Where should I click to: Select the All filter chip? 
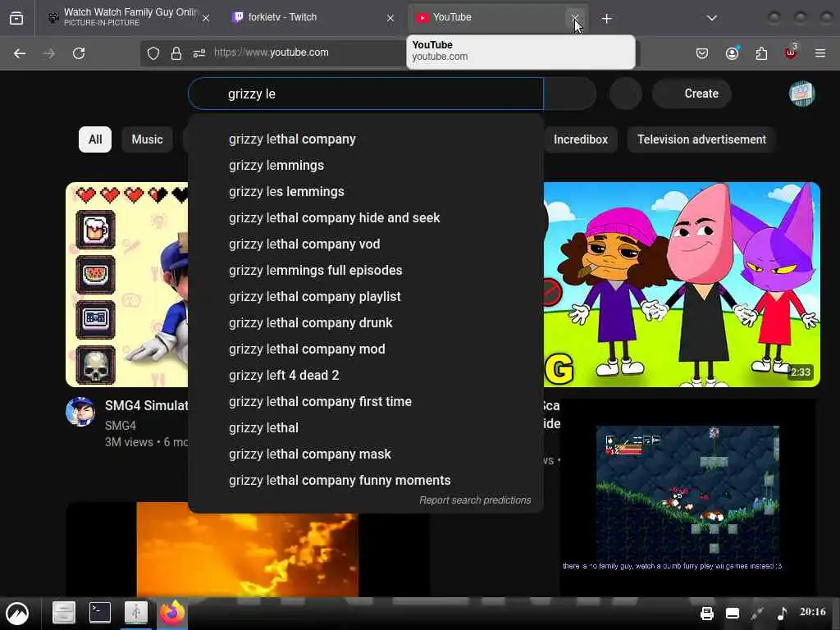pos(95,139)
